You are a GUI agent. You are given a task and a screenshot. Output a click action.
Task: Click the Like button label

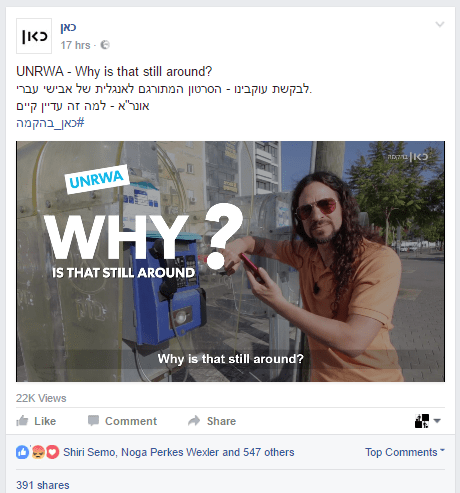click(45, 421)
